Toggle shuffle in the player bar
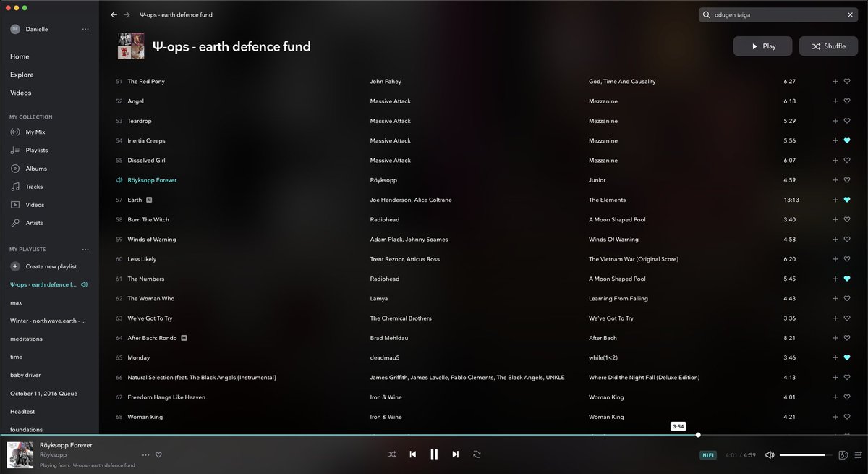868x474 pixels. pos(391,454)
